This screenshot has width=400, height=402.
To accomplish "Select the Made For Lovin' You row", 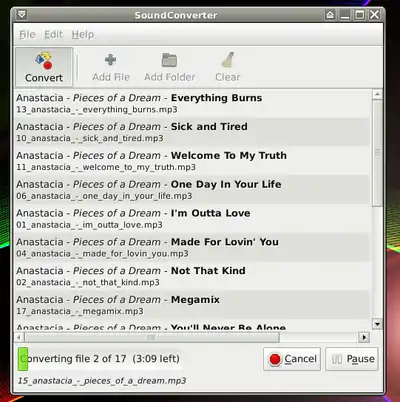I will coord(193,247).
